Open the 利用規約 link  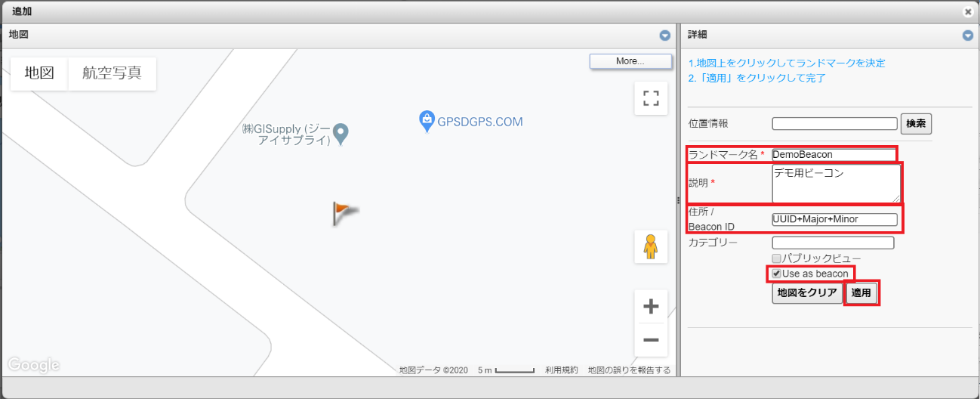(561, 370)
